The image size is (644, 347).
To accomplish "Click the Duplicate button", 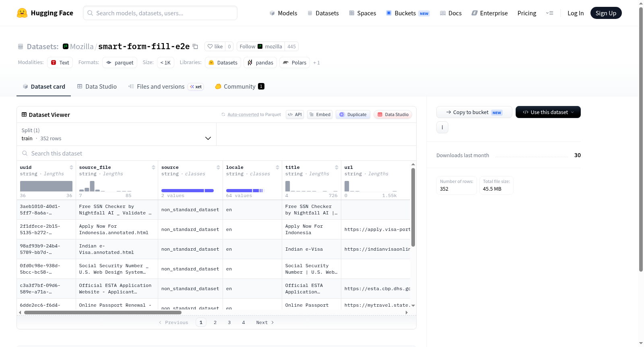I will coord(353,114).
